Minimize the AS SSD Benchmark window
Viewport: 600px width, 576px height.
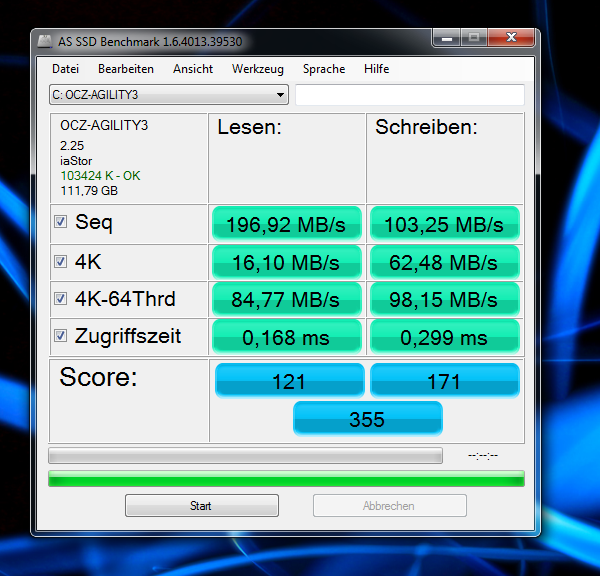pyautogui.click(x=447, y=38)
